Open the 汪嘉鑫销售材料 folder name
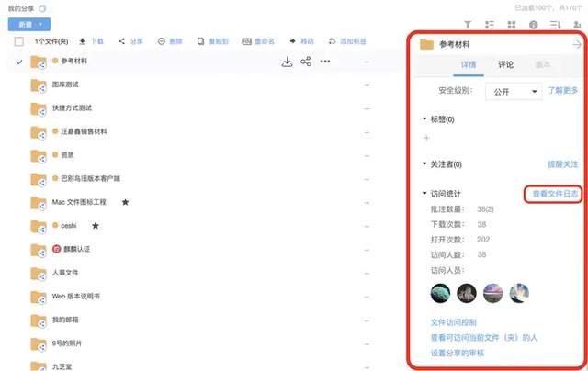Viewport: 588px width, 371px height. coord(84,131)
